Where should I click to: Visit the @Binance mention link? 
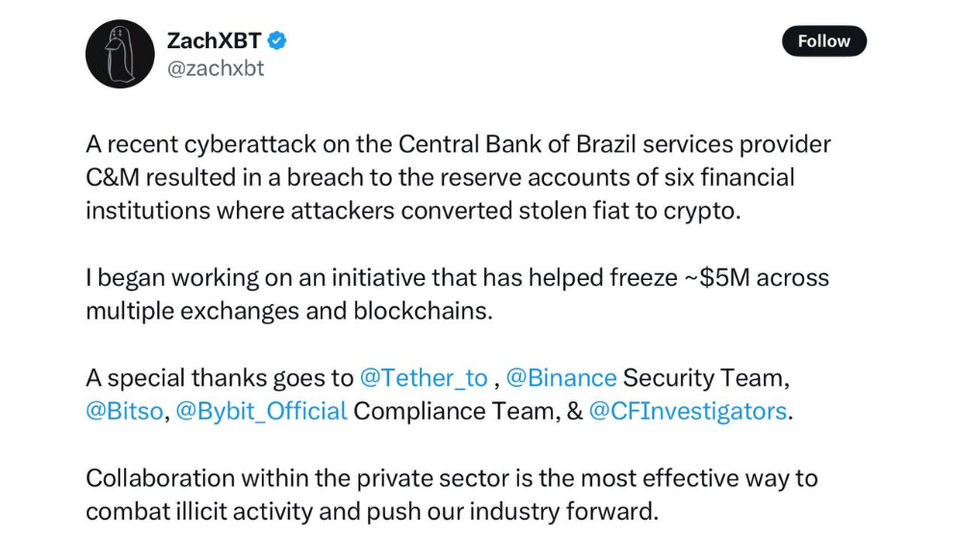(560, 378)
